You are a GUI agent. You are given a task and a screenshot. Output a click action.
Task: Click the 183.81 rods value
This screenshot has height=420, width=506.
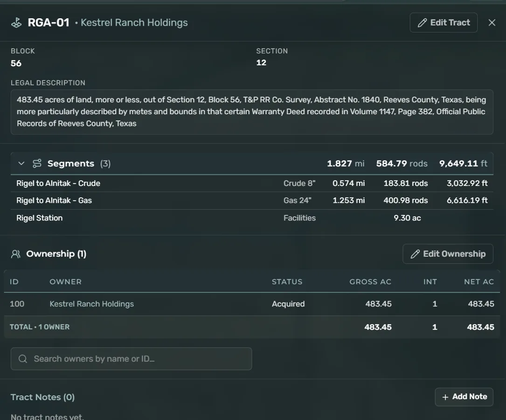click(x=406, y=183)
